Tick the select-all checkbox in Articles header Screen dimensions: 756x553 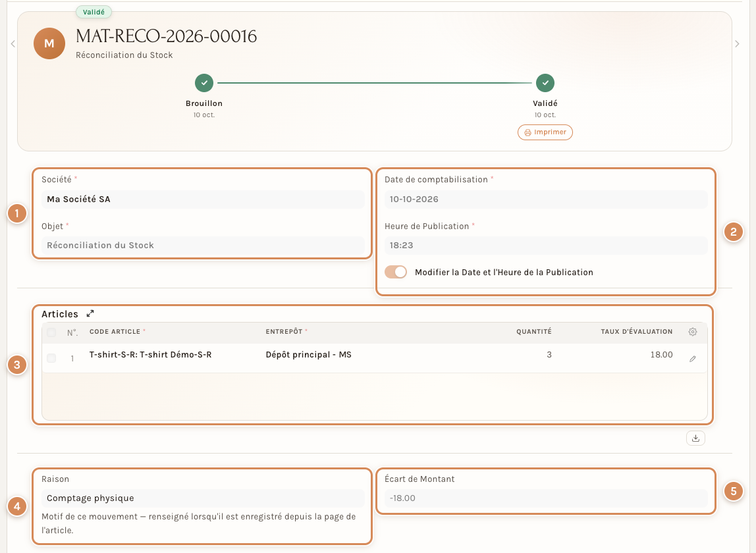pyautogui.click(x=51, y=332)
